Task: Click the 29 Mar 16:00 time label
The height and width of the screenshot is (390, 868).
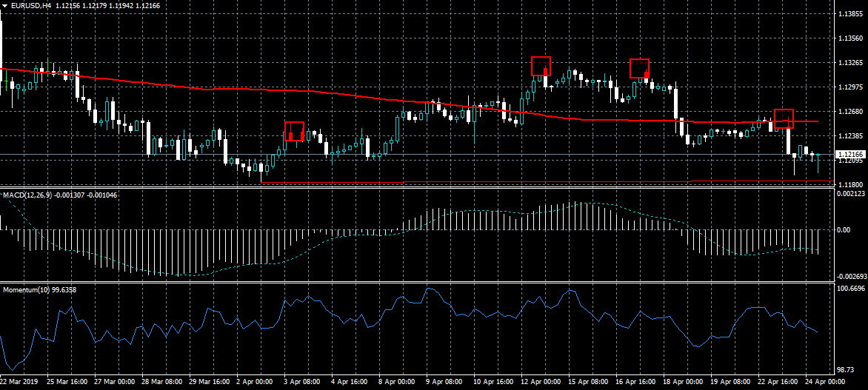Action: point(210,383)
